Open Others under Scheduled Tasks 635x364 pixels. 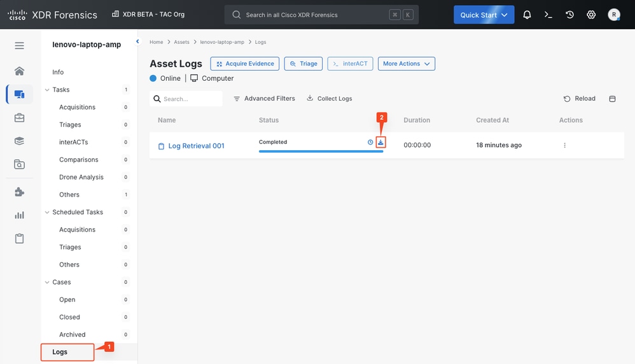click(69, 265)
